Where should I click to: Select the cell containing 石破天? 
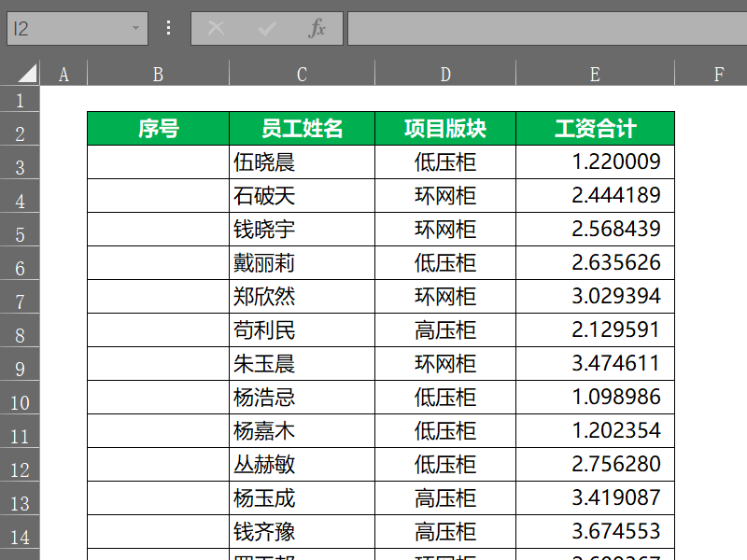click(302, 196)
